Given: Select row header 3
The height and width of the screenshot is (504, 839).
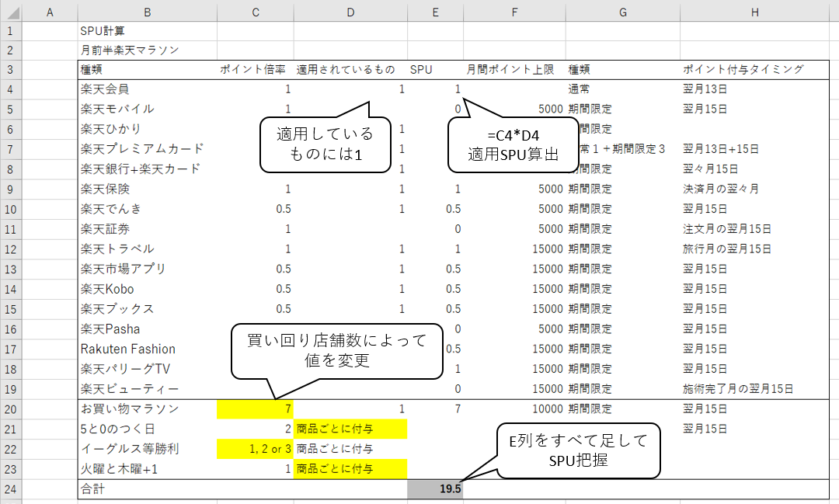Looking at the screenshot, I should coord(11,70).
